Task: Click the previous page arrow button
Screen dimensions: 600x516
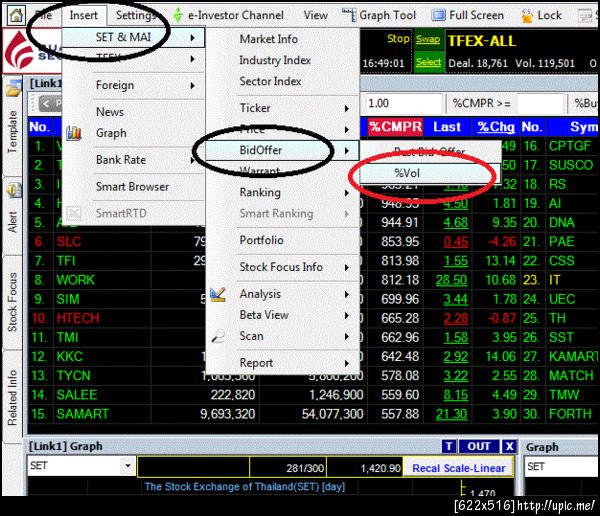Action: pyautogui.click(x=50, y=103)
